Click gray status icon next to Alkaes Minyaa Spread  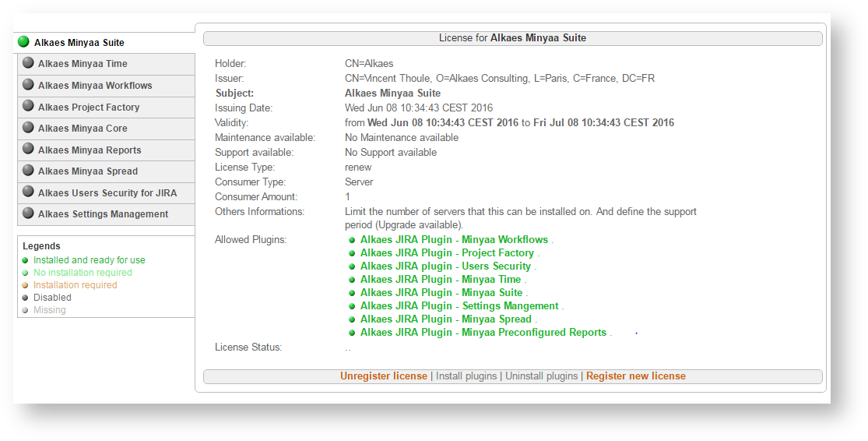(28, 171)
